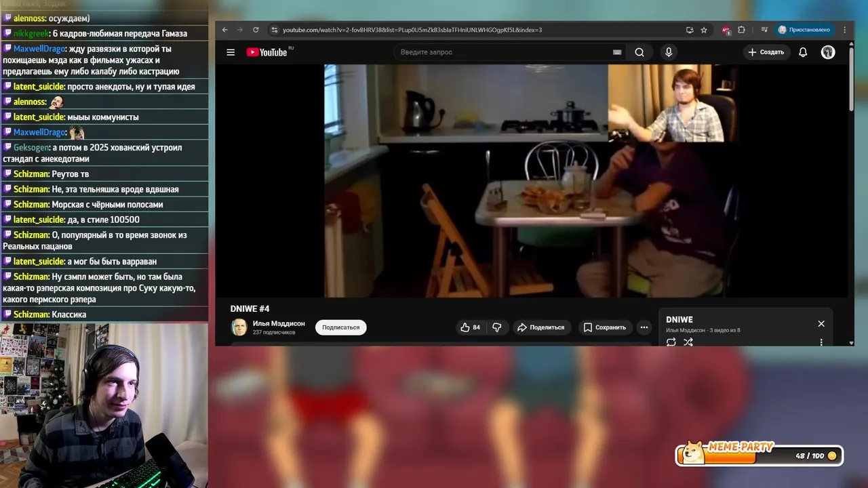The width and height of the screenshot is (868, 488).
Task: Open the media control icon in browser toolbar
Action: [x=764, y=30]
